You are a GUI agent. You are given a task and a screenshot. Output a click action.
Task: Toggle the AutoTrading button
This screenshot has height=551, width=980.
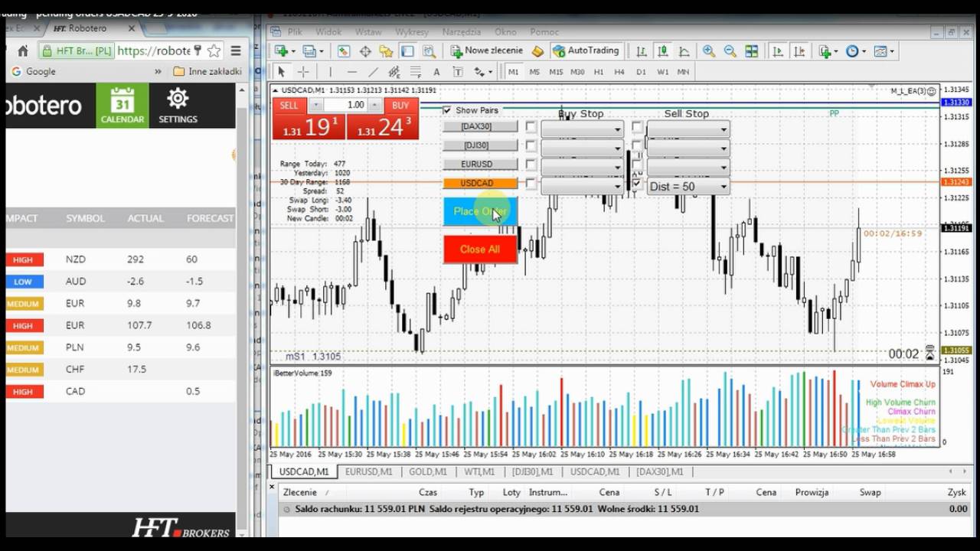tap(586, 51)
